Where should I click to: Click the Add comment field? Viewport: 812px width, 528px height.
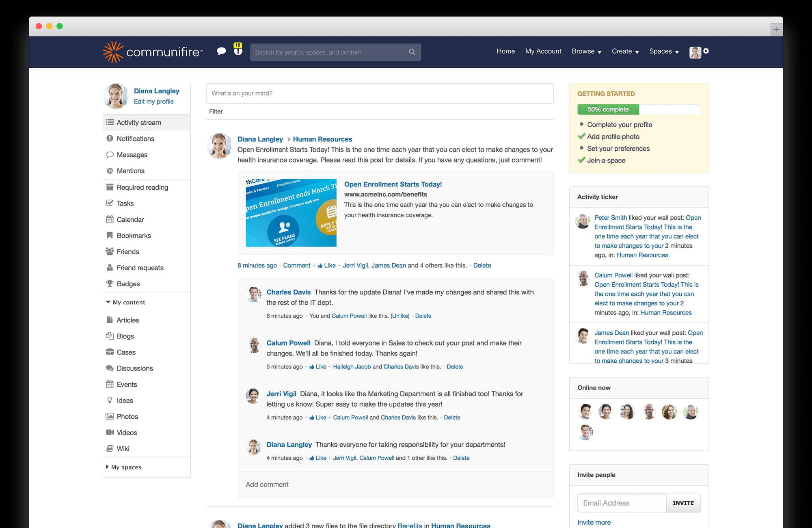tap(395, 484)
